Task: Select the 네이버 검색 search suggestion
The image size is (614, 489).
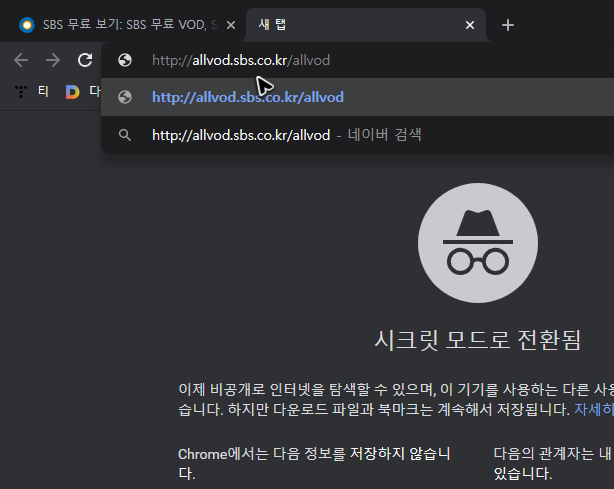Action: coord(358,135)
